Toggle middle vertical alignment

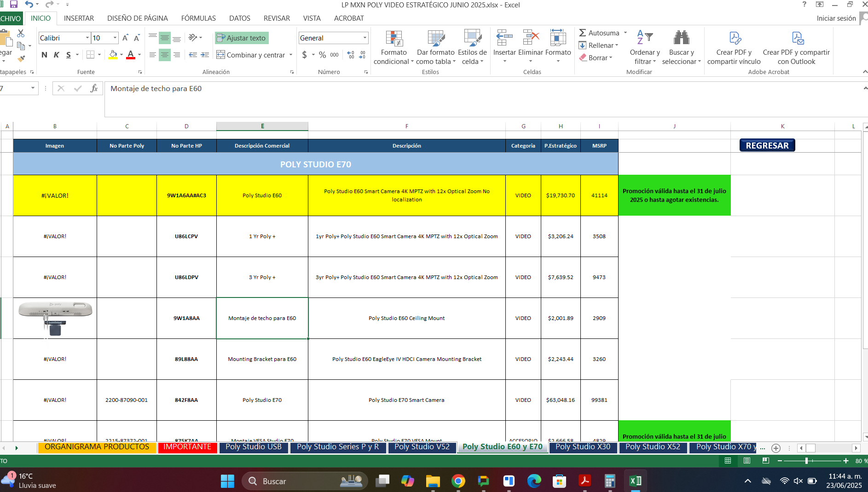pos(165,38)
